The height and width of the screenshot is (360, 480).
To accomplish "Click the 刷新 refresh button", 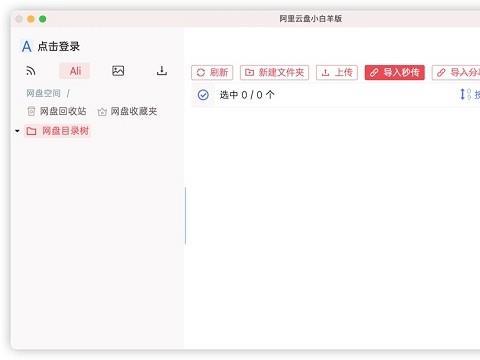I will (x=212, y=72).
